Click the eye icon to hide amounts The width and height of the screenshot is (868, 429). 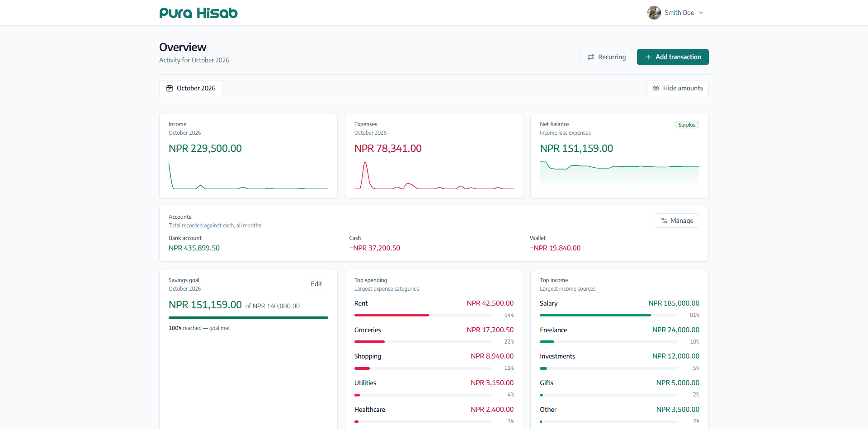[656, 88]
